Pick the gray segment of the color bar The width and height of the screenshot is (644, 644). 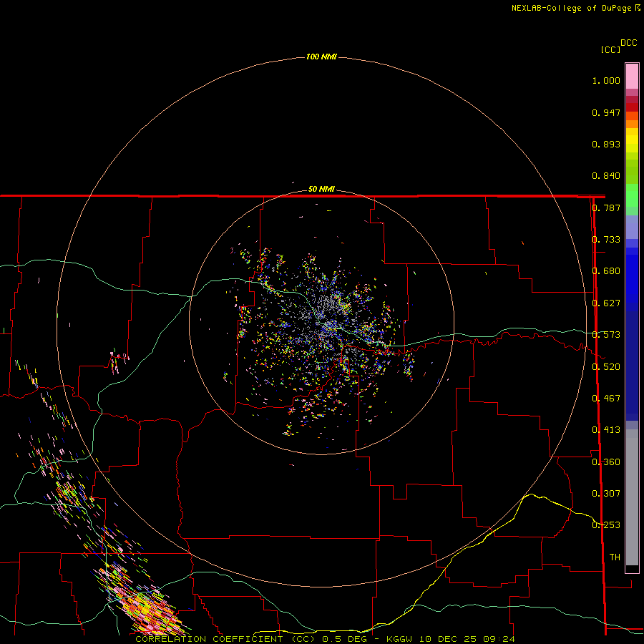(x=632, y=497)
